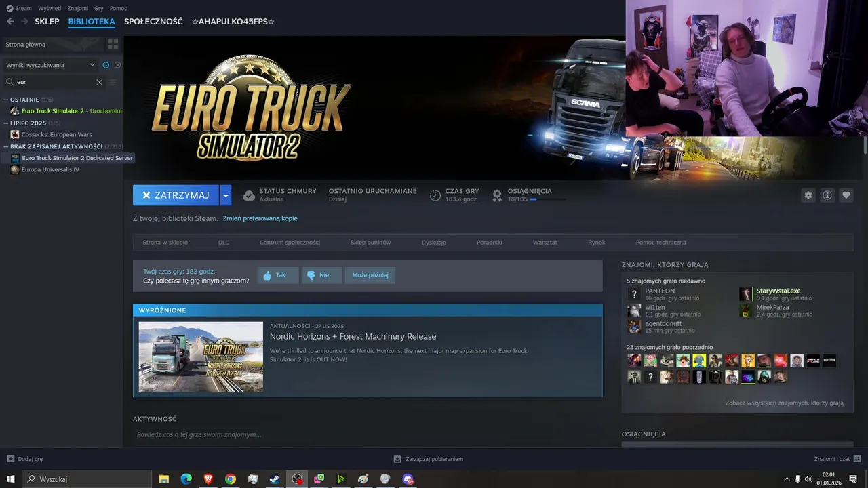Open the Warsztat tab

click(545, 243)
